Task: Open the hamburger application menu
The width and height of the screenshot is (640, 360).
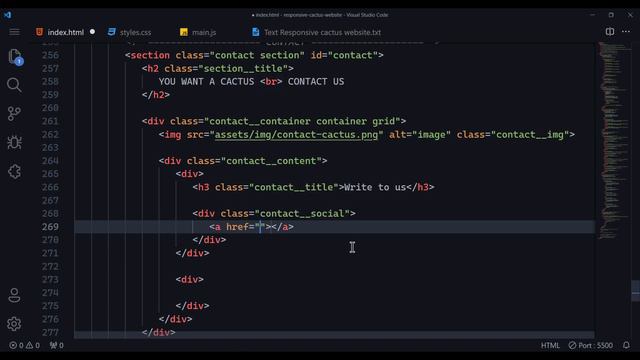Action: pyautogui.click(x=14, y=32)
